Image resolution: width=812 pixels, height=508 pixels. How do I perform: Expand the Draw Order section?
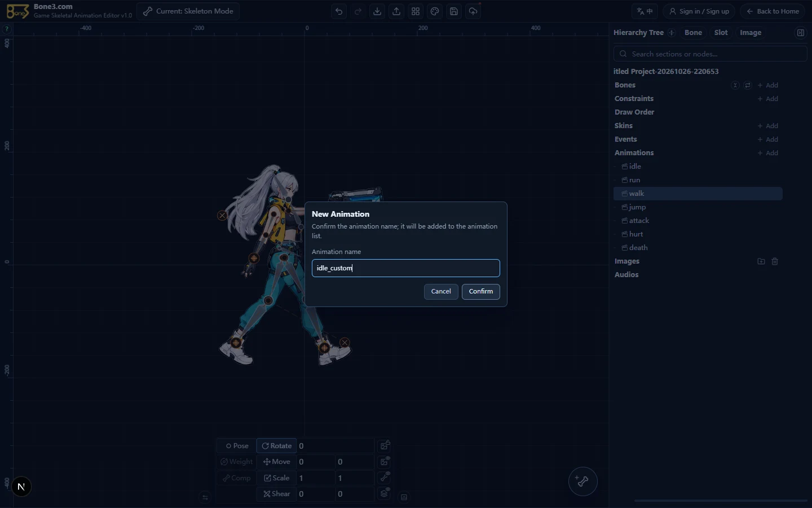pos(634,112)
